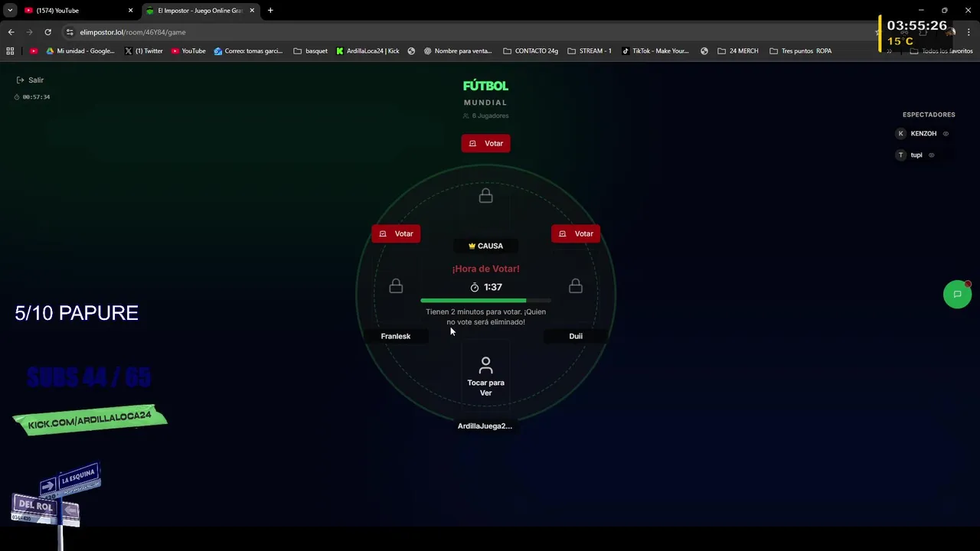Click the Duii player name
Screen dimensions: 980x551
click(x=576, y=336)
